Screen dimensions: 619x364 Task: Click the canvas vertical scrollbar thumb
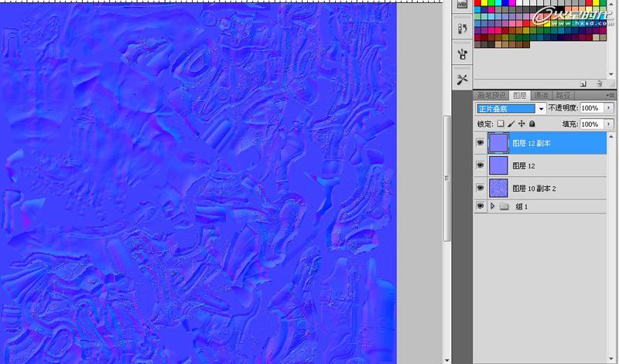click(x=447, y=179)
